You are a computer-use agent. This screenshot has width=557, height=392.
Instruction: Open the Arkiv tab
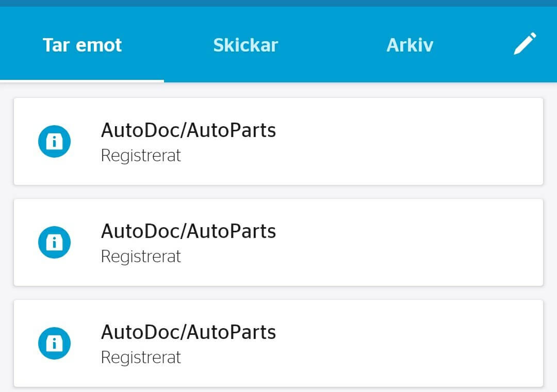[x=409, y=45]
